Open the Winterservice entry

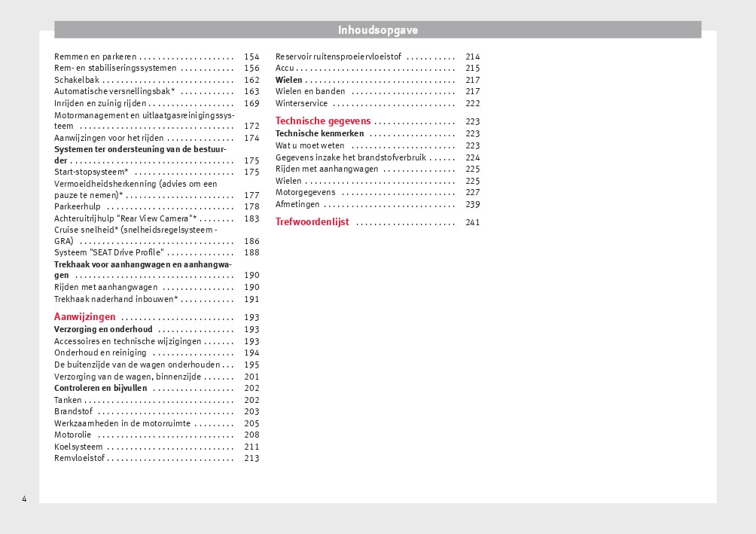point(301,103)
